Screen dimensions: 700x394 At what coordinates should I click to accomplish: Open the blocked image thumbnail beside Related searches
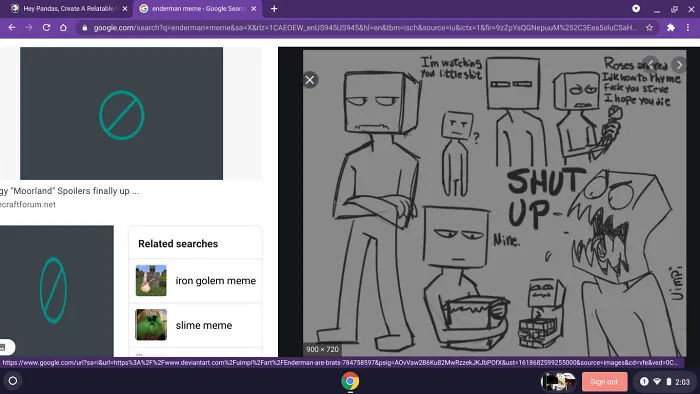[x=57, y=290]
